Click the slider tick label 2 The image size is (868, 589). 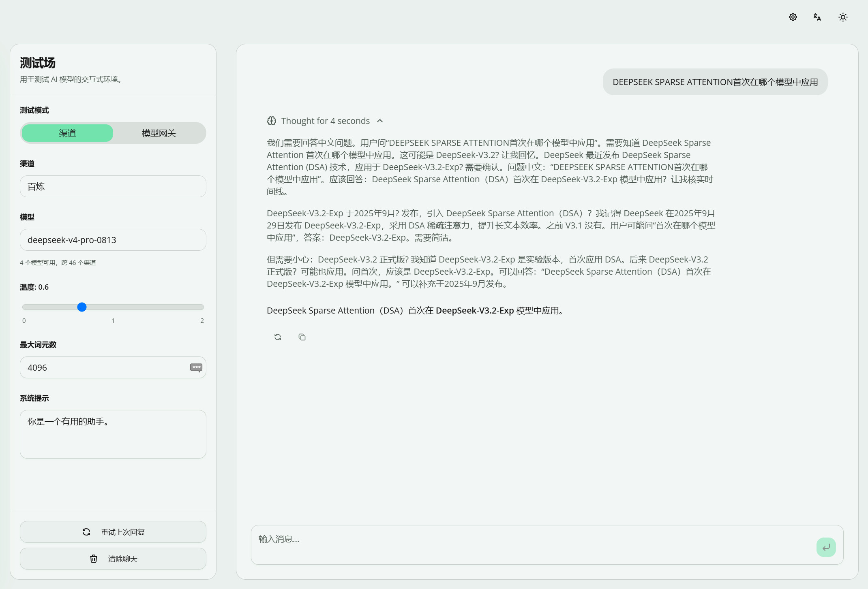click(202, 320)
